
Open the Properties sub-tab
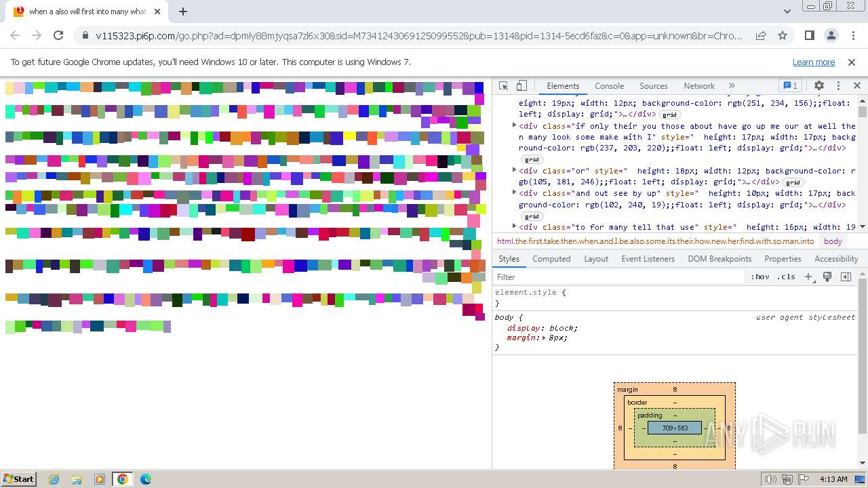pyautogui.click(x=783, y=259)
